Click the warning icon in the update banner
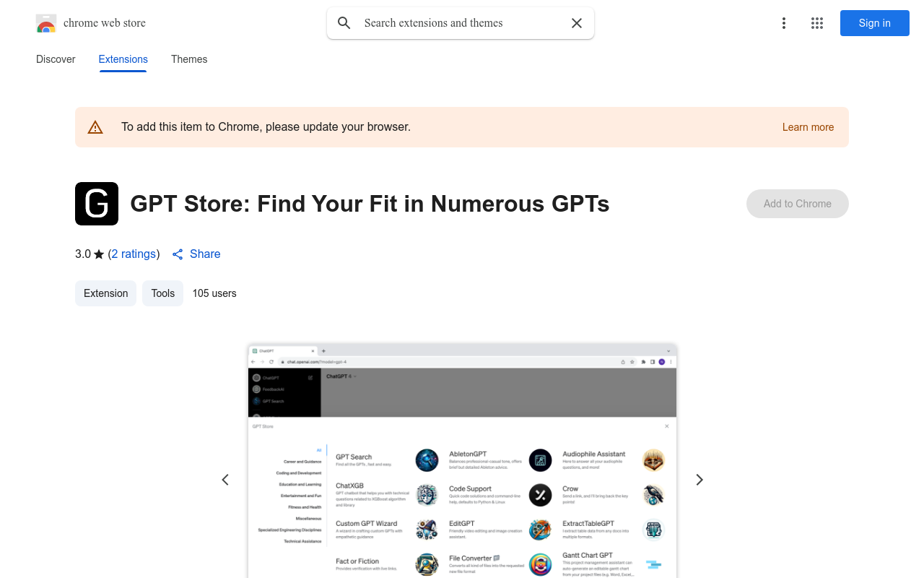 tap(95, 126)
